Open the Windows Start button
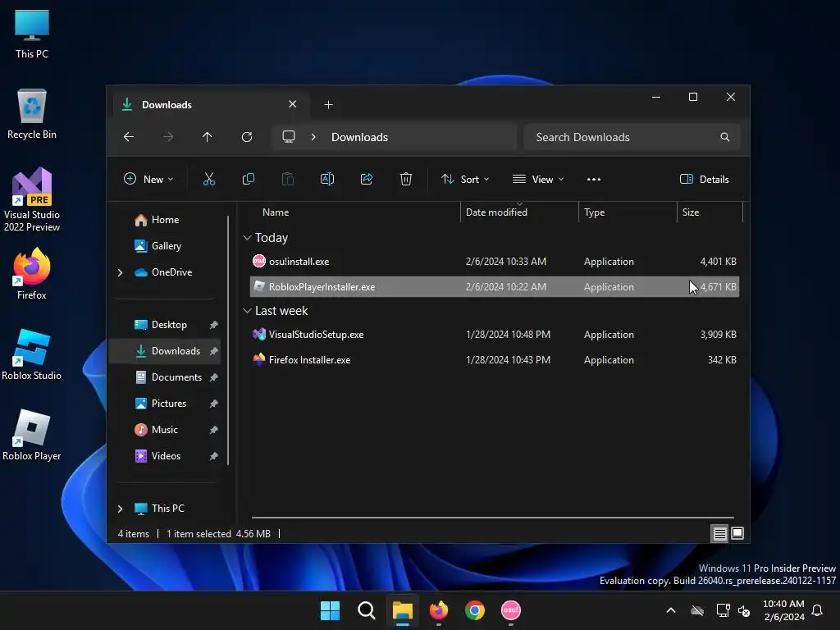840x630 pixels. click(x=330, y=610)
